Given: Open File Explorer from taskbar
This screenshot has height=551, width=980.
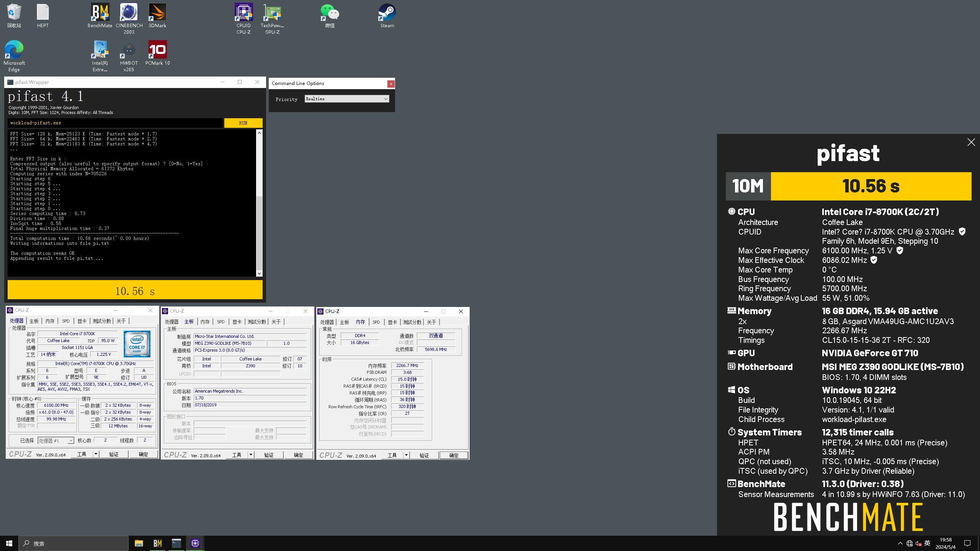Looking at the screenshot, I should (x=139, y=543).
